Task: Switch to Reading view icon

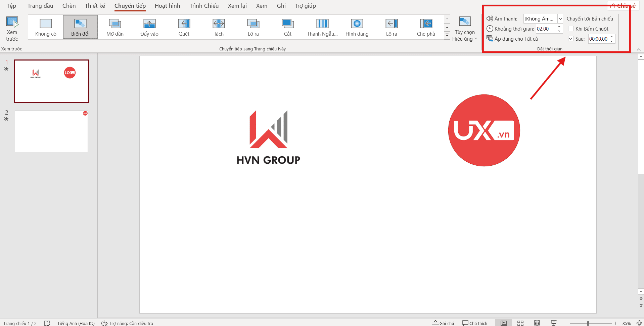Action: (x=537, y=323)
